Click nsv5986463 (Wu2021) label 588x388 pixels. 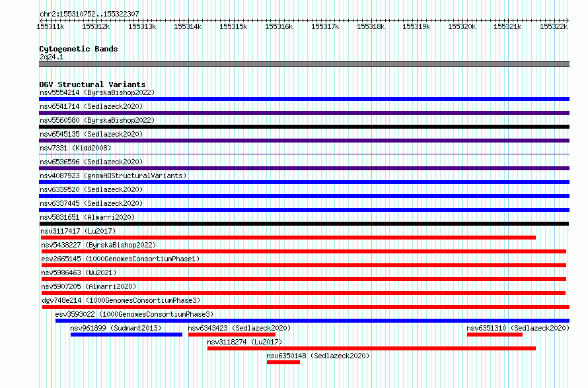click(x=79, y=273)
